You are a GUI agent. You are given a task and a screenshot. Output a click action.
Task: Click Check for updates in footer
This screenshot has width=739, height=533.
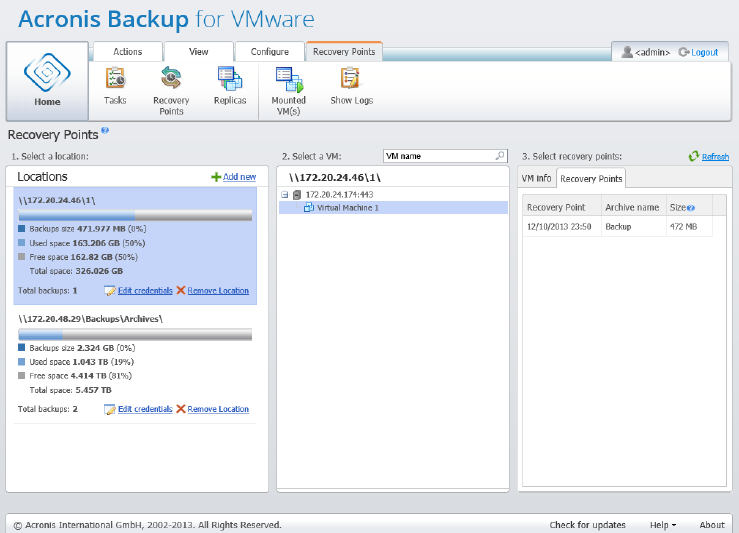tap(587, 525)
